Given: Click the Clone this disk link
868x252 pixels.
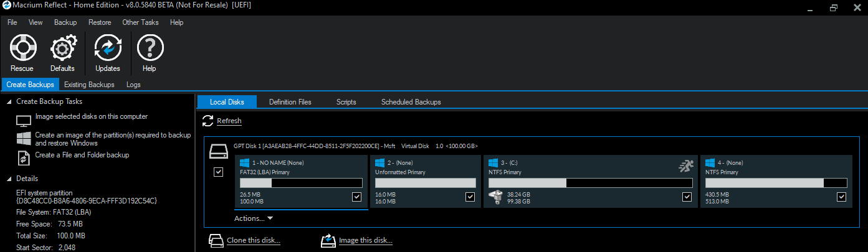Looking at the screenshot, I should click(x=254, y=240).
